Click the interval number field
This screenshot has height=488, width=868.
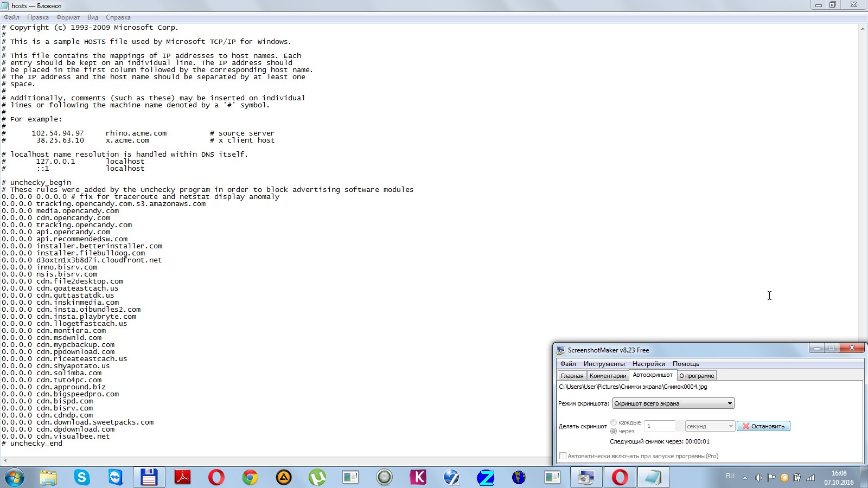[659, 426]
